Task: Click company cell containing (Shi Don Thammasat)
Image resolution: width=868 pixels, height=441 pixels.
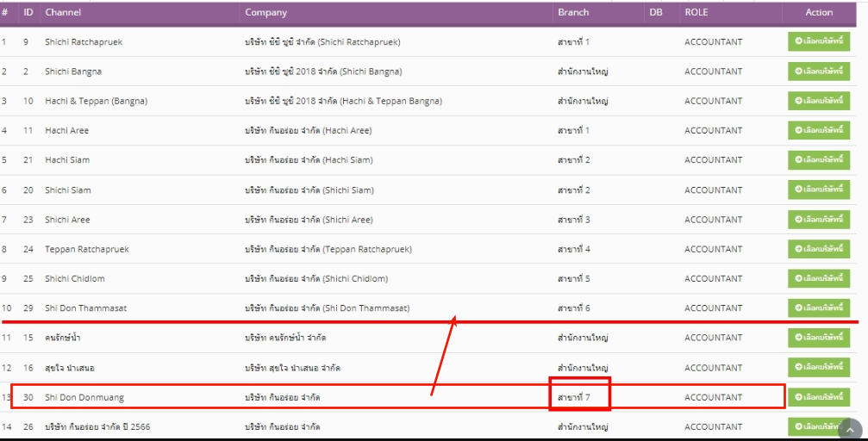Action: [x=328, y=308]
